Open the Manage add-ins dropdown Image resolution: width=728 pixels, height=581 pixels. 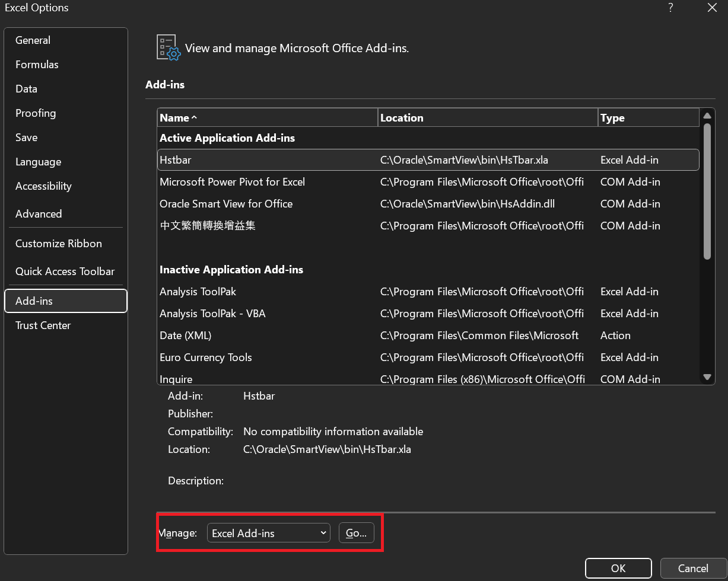[268, 533]
